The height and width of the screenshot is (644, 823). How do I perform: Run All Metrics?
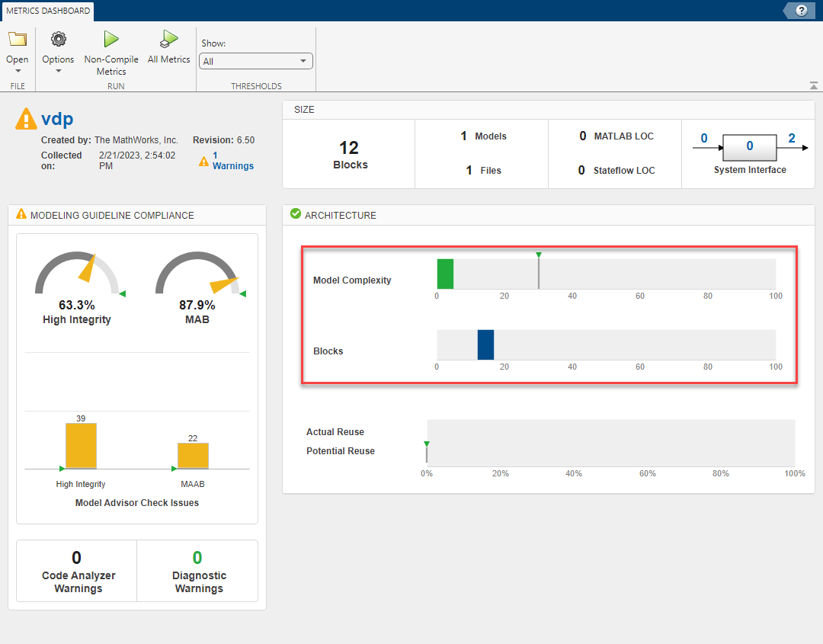[x=169, y=40]
